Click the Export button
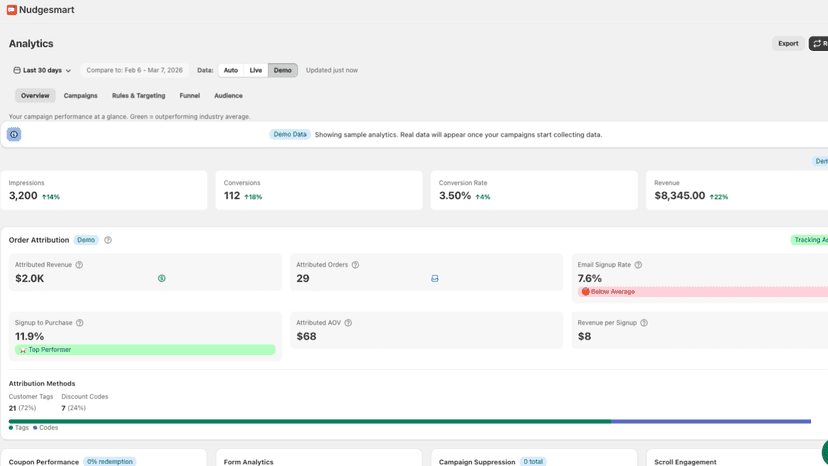Screen dimensions: 828x466 788,43
